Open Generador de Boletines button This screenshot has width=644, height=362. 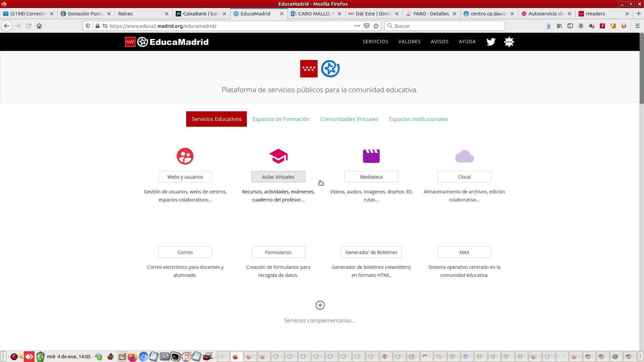click(x=371, y=252)
